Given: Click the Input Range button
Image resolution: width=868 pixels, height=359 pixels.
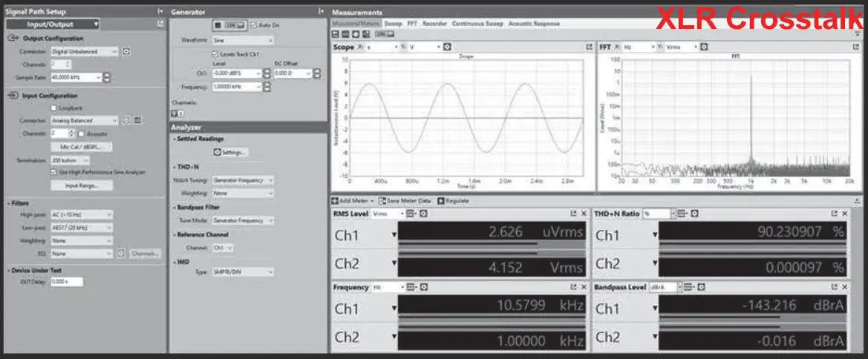Looking at the screenshot, I should [x=82, y=185].
